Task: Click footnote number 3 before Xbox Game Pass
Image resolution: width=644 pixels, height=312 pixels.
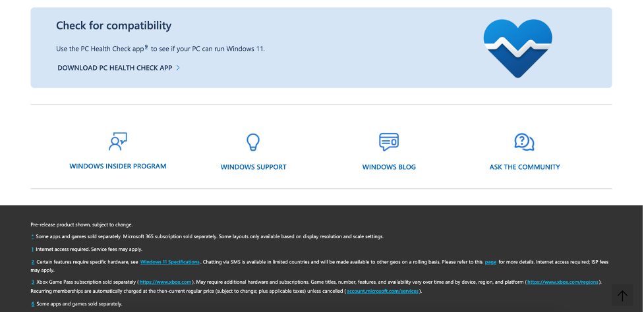Action: click(32, 282)
